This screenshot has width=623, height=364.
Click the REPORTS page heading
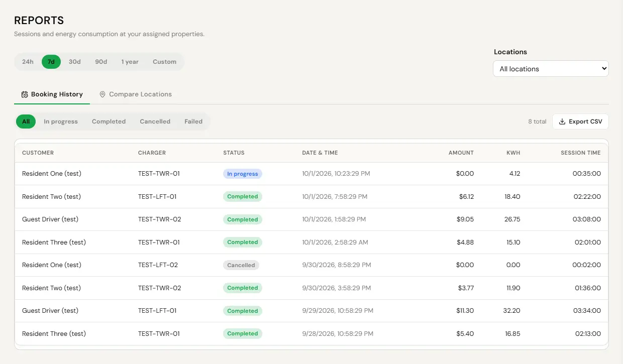click(x=39, y=21)
